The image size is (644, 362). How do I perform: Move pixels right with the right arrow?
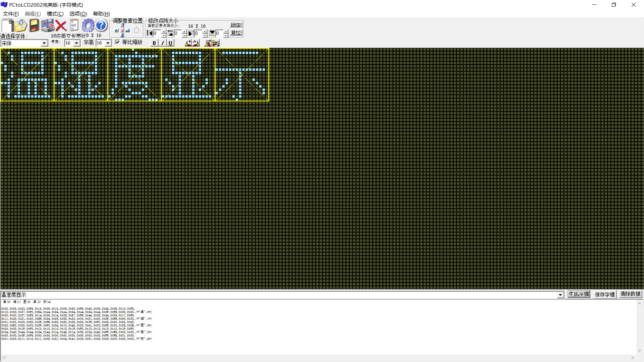tap(127, 31)
